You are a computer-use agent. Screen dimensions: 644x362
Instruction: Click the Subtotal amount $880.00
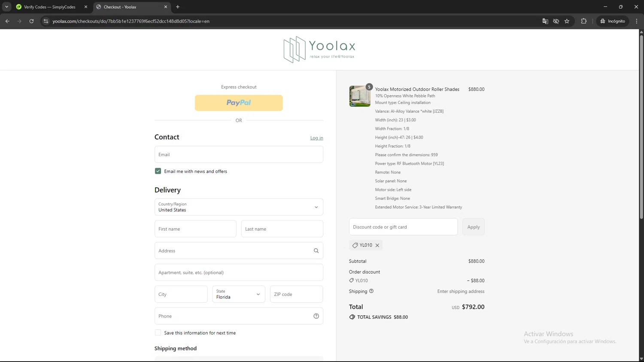[476, 261]
